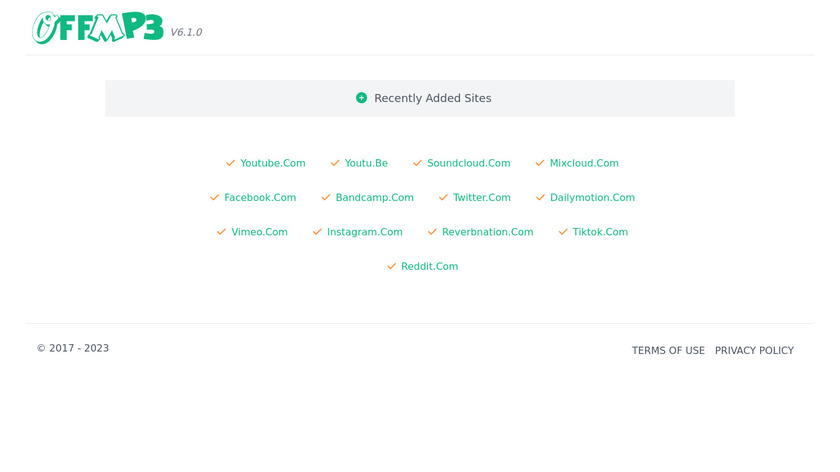This screenshot has height=472, width=840.
Task: Open the Instagram.Com link
Action: pyautogui.click(x=364, y=231)
